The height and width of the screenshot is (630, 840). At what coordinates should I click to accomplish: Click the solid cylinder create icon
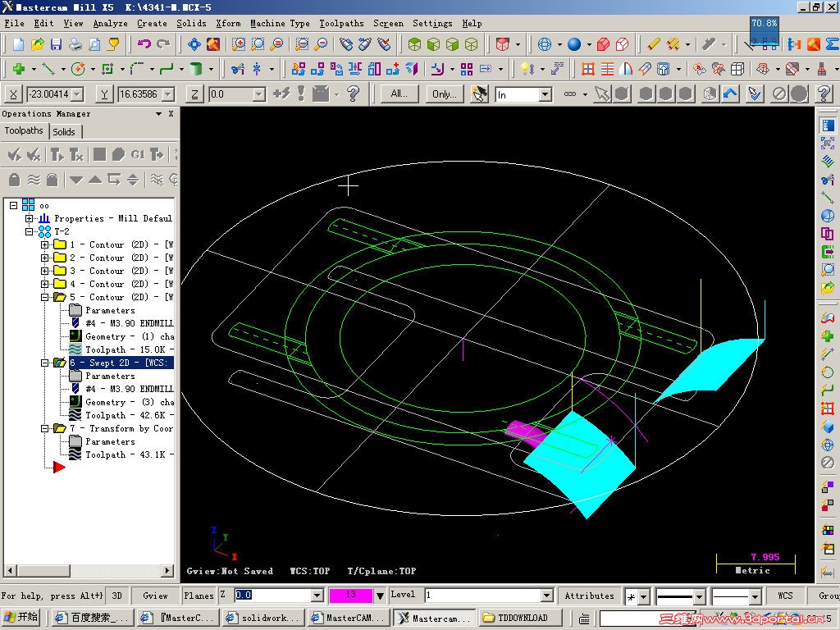pos(195,69)
